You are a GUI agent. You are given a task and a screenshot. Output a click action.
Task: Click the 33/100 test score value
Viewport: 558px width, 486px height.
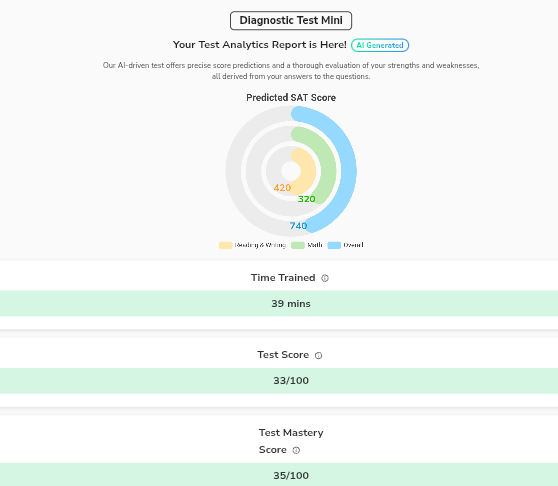tap(291, 381)
